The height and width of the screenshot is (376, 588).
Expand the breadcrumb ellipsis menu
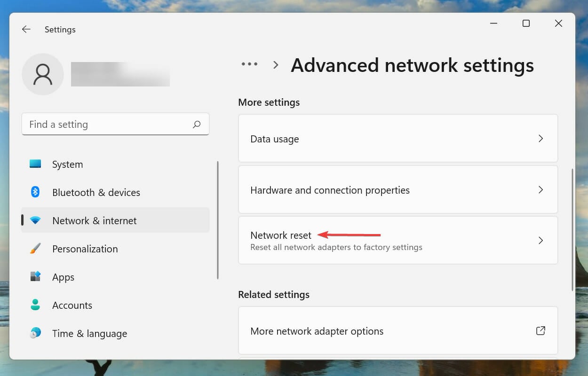[249, 65]
